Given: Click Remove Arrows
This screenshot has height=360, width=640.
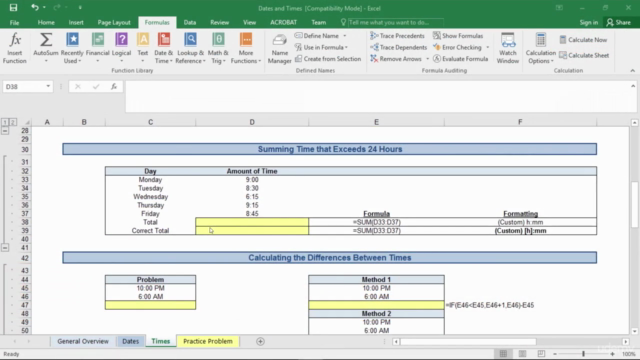Looking at the screenshot, I should [396, 59].
